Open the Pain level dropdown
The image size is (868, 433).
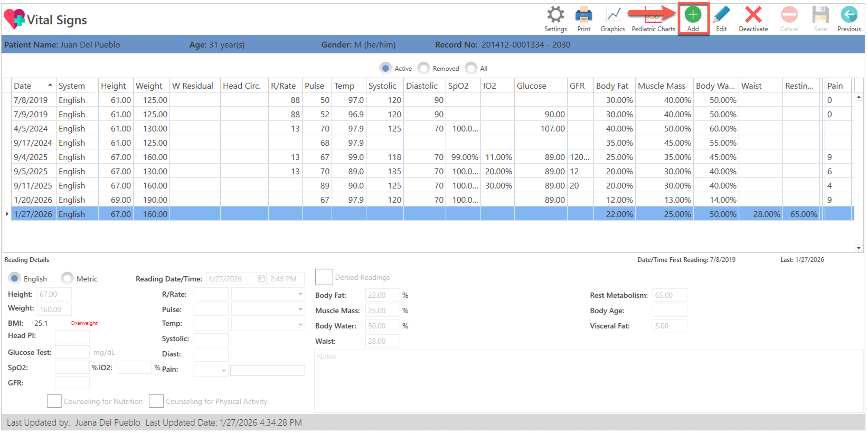(x=223, y=370)
